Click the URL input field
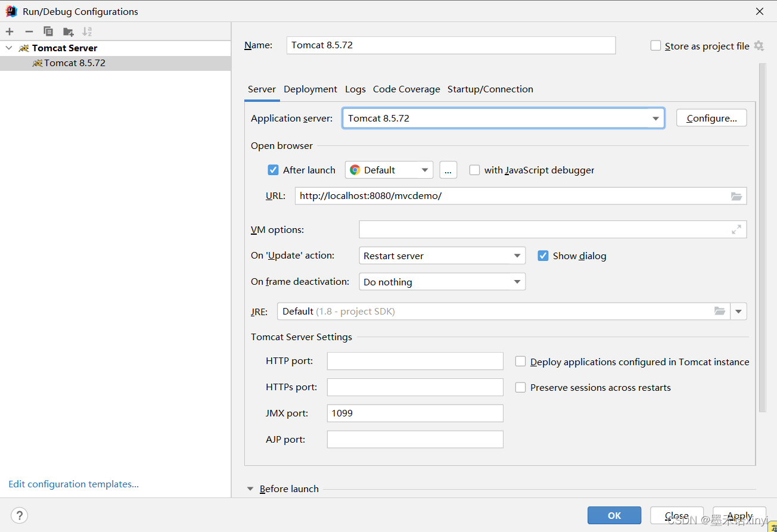 coord(521,196)
